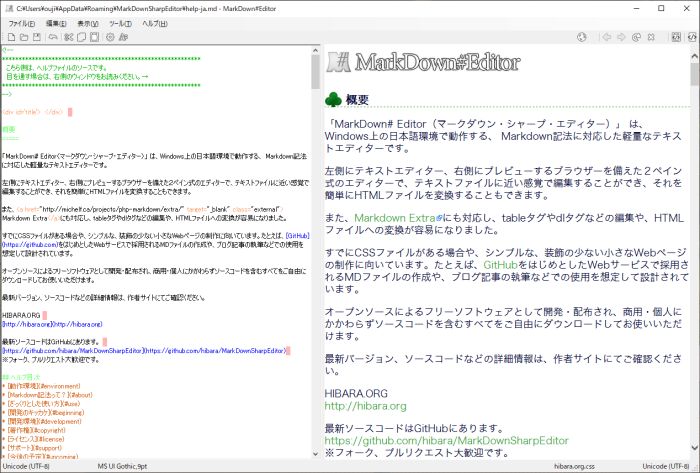This screenshot has width=700, height=473.
Task: Click the Undo arrow icon
Action: 53,37
